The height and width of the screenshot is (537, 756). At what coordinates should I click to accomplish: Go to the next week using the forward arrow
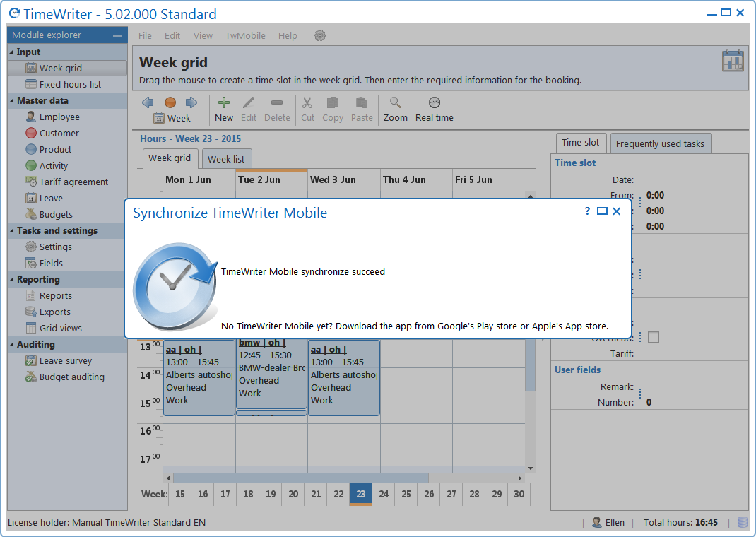pos(191,102)
